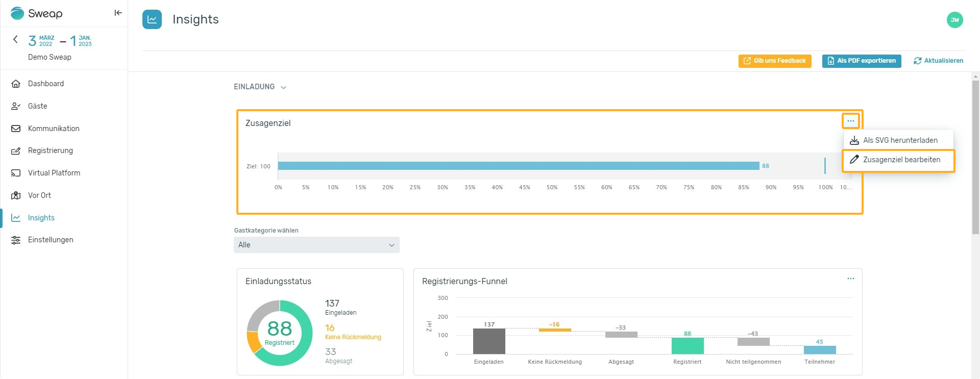Click the 137 Eingeladen legend entry
The height and width of the screenshot is (379, 980).
pyautogui.click(x=340, y=308)
